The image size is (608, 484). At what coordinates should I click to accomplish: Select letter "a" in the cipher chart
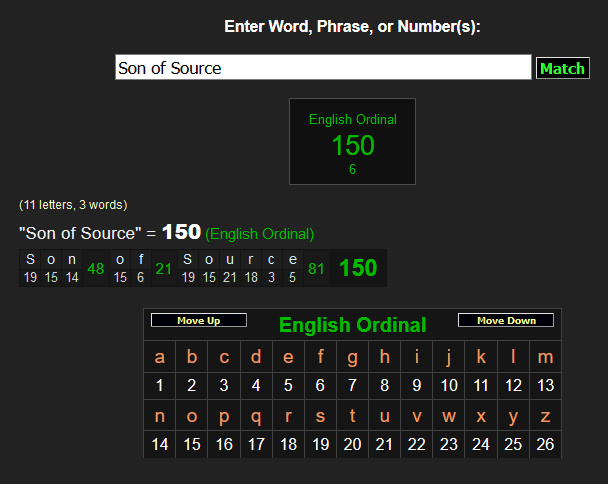(x=160, y=357)
